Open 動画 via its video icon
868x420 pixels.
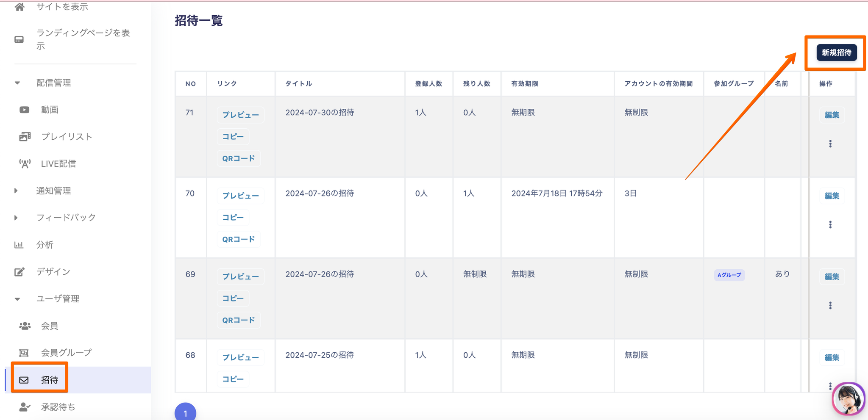pyautogui.click(x=24, y=110)
